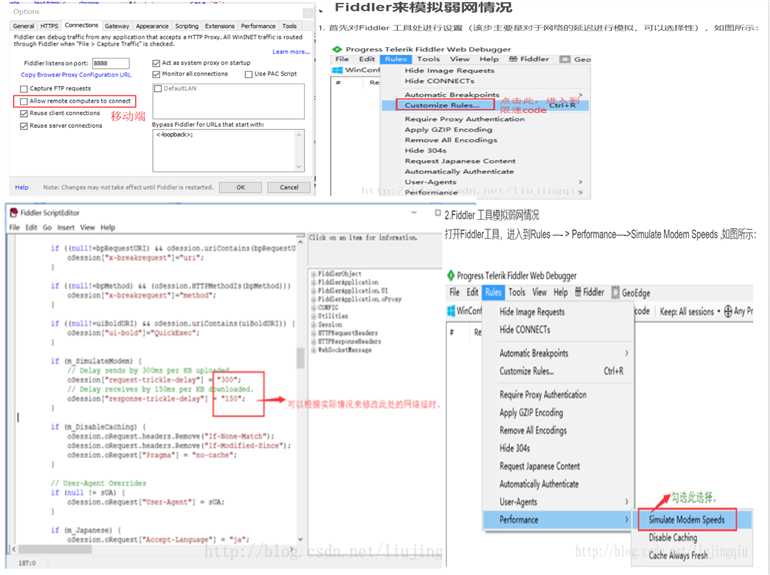Click the Fiddler ScriptEditor window icon
The width and height of the screenshot is (770, 575).
click(x=14, y=213)
